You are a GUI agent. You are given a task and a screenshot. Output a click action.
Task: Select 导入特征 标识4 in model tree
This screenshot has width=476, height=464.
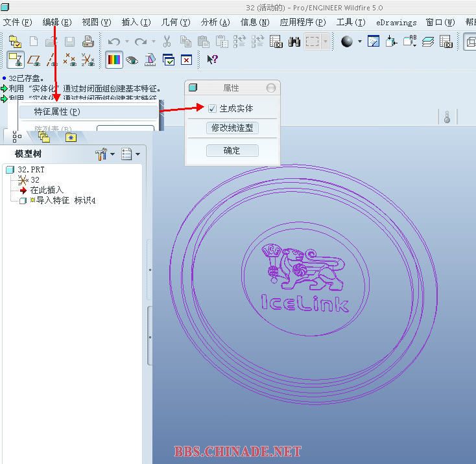58,200
